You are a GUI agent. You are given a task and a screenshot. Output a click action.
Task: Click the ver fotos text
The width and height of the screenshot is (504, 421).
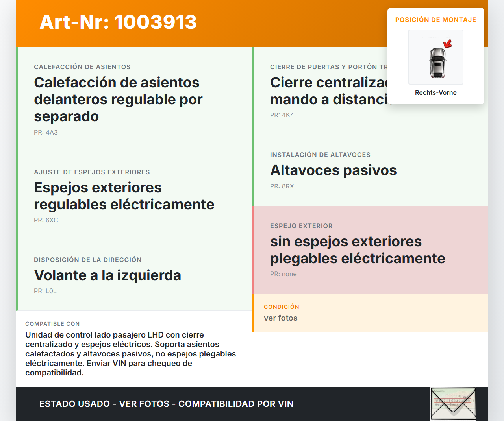(x=281, y=318)
